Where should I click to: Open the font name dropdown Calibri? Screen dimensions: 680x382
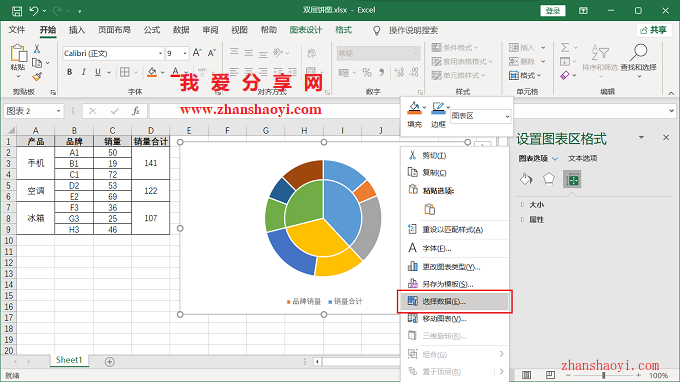coord(160,53)
